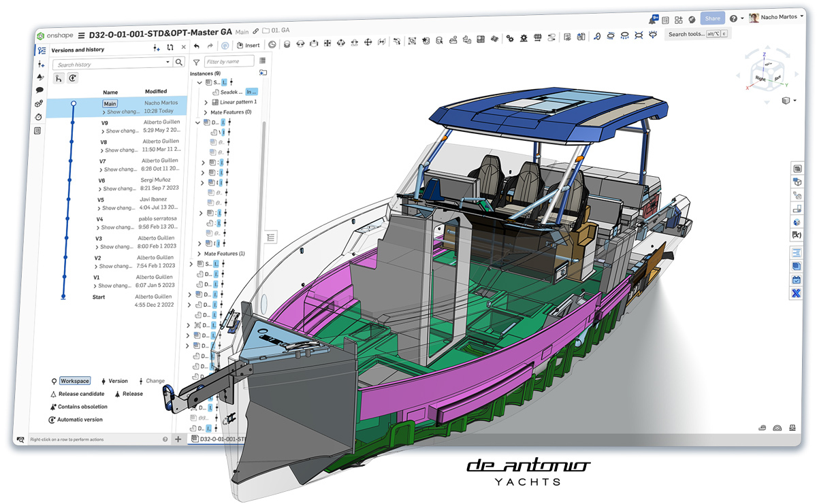The height and width of the screenshot is (504, 817).
Task: Click the 01. GA folder link
Action: point(276,31)
